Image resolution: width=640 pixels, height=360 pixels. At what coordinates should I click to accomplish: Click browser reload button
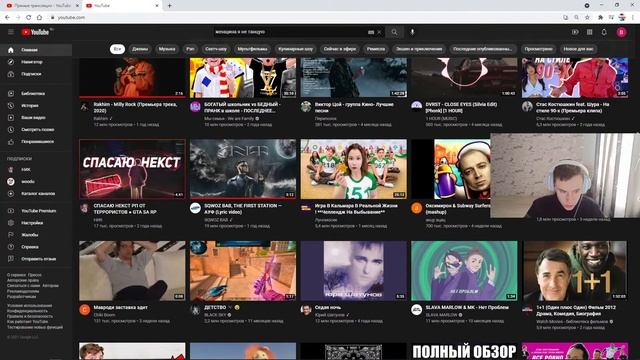click(29, 18)
